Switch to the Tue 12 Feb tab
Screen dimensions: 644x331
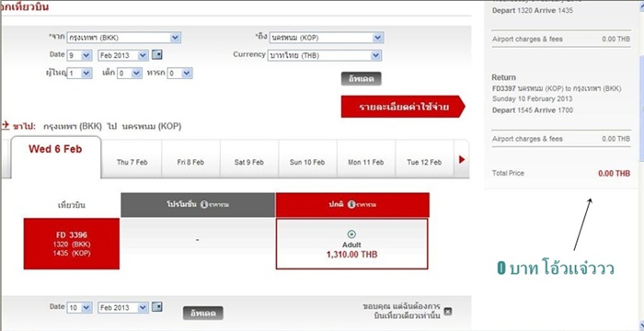click(424, 159)
